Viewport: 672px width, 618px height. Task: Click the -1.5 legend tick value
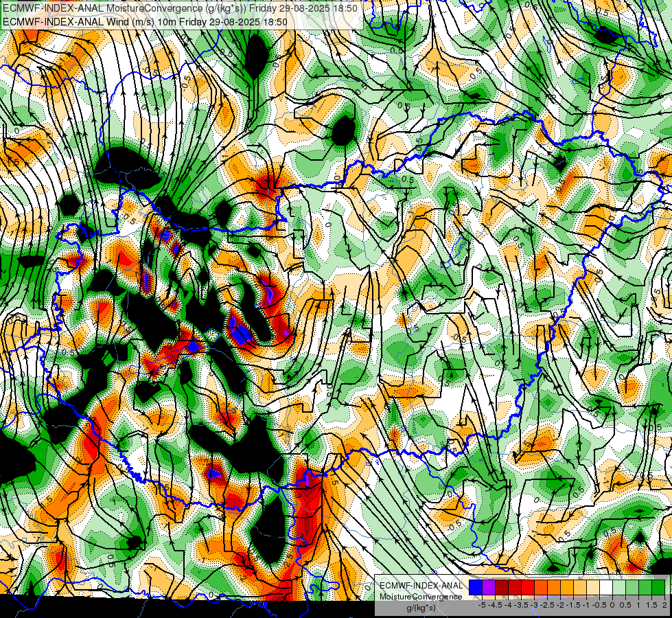tap(573, 605)
